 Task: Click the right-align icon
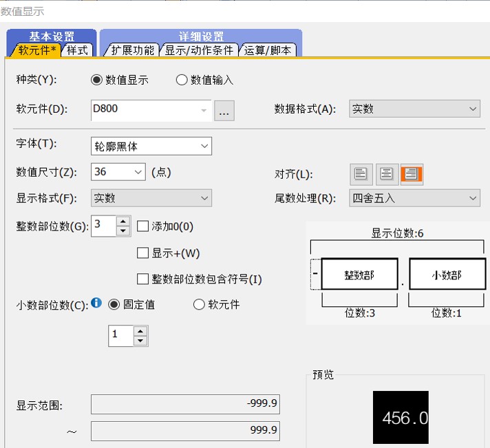[x=412, y=173]
